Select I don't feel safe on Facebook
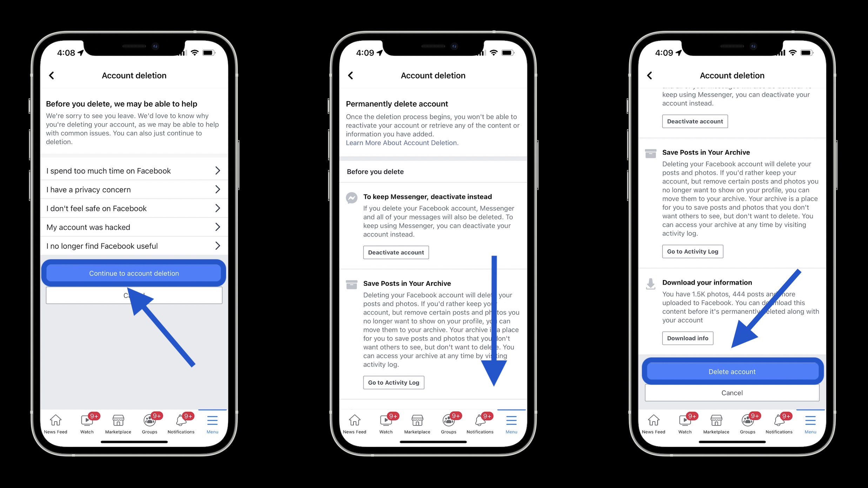 (134, 208)
